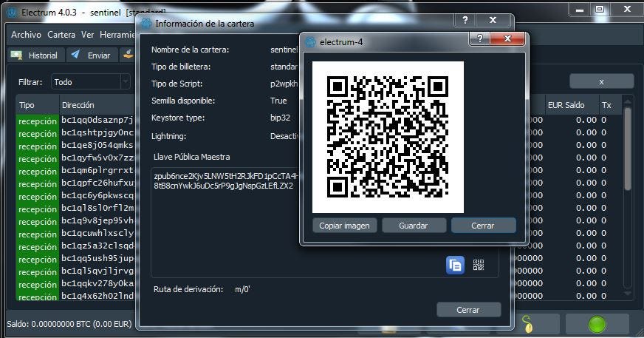Image resolution: width=644 pixels, height=338 pixels.
Task: Open the Archivo menu
Action: pos(26,35)
